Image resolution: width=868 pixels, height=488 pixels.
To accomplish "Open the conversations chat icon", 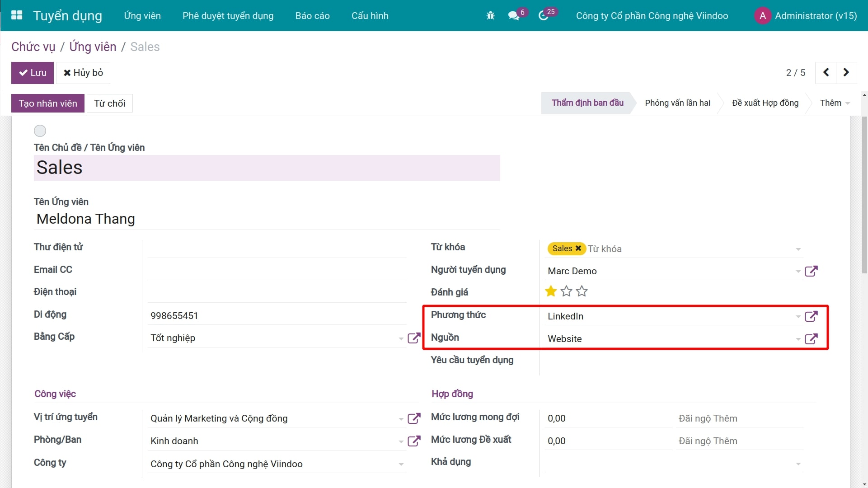I will [x=513, y=16].
